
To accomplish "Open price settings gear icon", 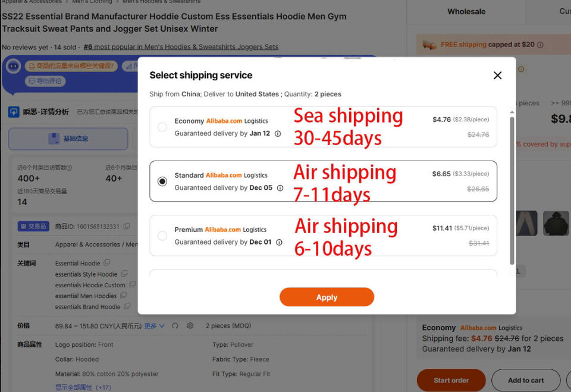I will coord(190,326).
